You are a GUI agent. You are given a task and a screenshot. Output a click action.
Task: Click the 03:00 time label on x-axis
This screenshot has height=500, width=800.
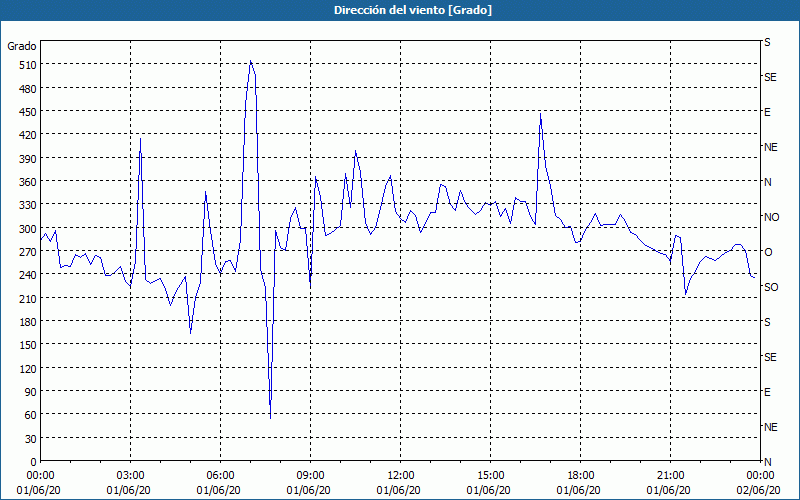[131, 476]
